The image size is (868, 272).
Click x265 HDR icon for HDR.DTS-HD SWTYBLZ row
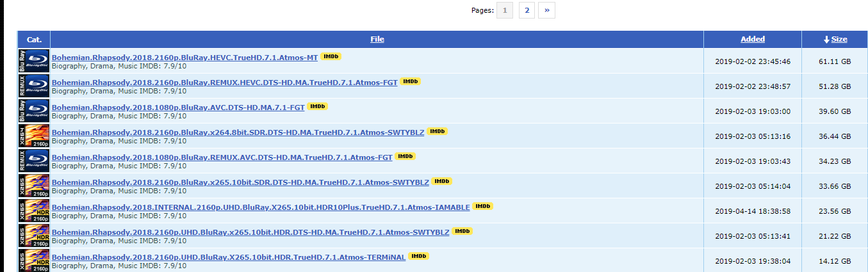(x=33, y=236)
